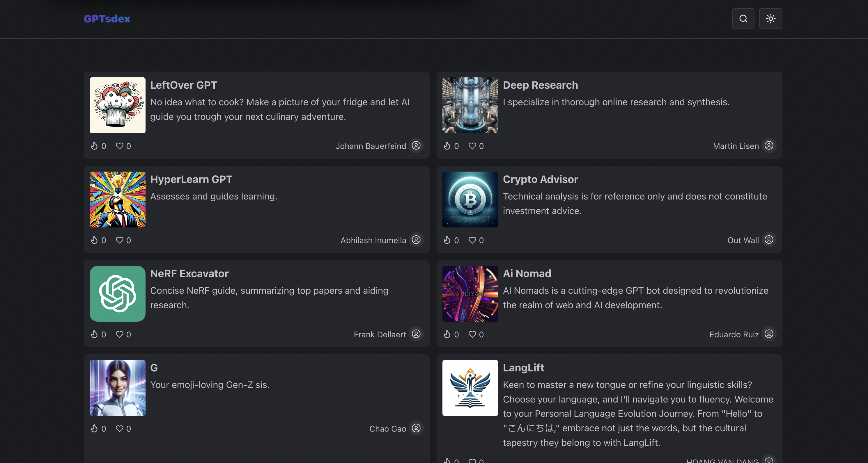Open the search button in header
Viewport: 868px width, 463px height.
[x=743, y=19]
